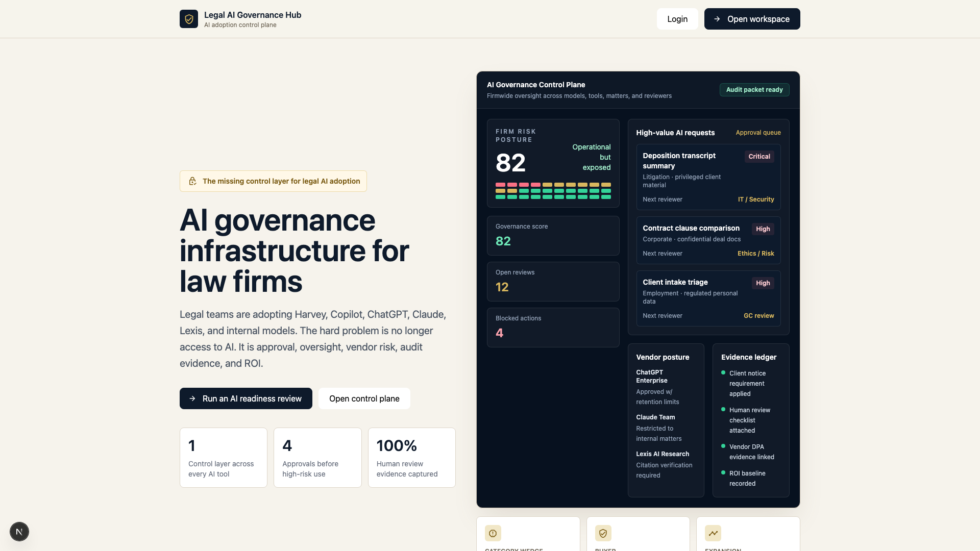Run an AI readiness review

tap(246, 398)
